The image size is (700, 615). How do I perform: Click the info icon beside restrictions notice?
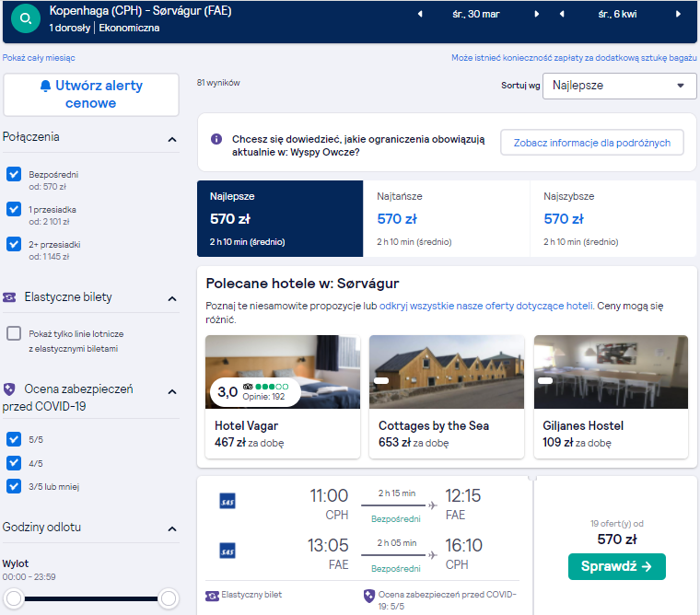216,139
